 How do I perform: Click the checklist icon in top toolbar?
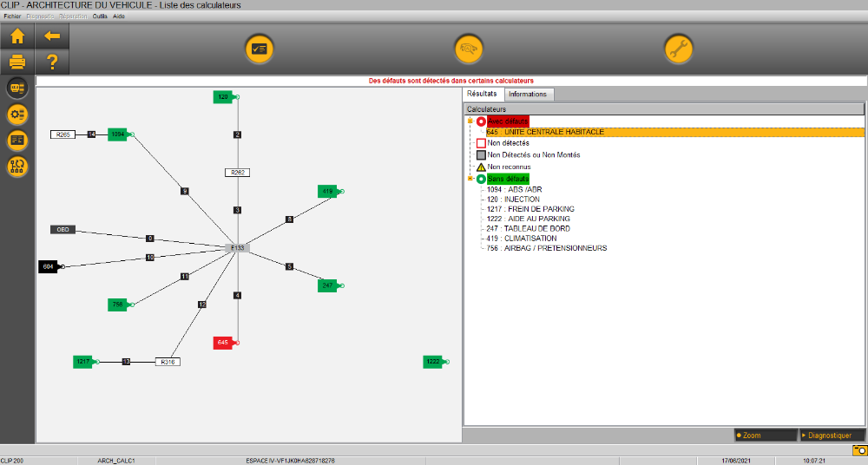[259, 49]
